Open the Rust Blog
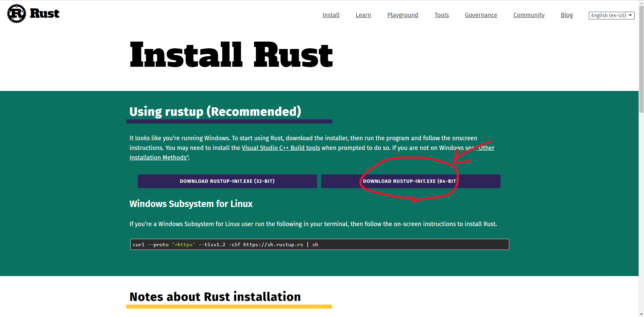This screenshot has height=317, width=644. [x=566, y=15]
